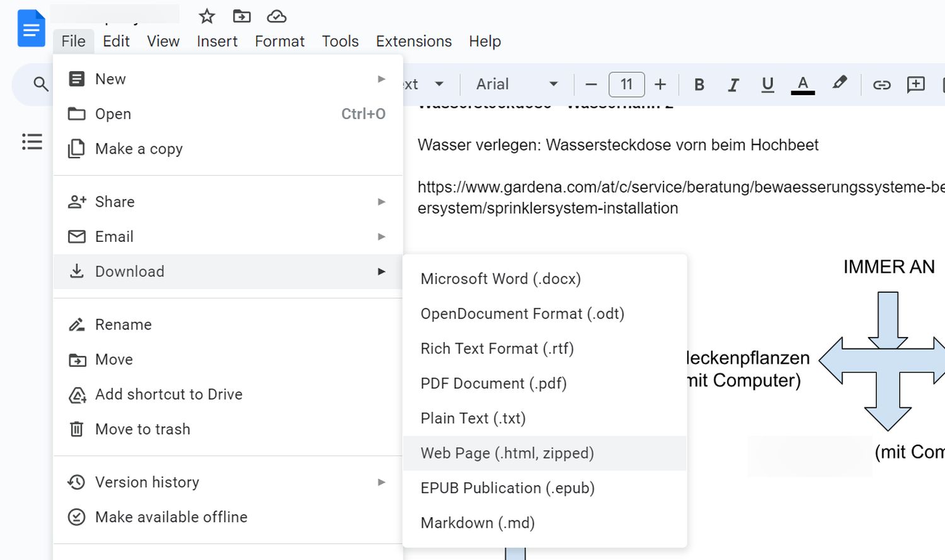The height and width of the screenshot is (560, 945).
Task: Click the insert link toolbar icon
Action: click(881, 84)
